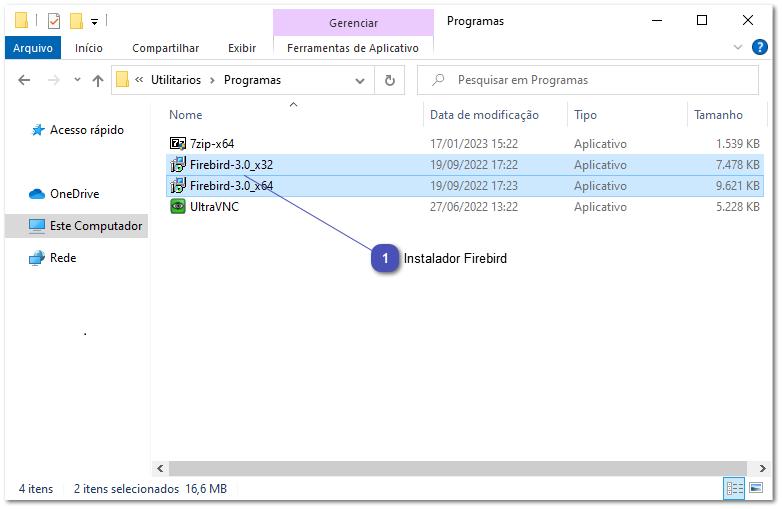Click the Programas breadcrumb
This screenshot has width=782, height=509.
252,80
